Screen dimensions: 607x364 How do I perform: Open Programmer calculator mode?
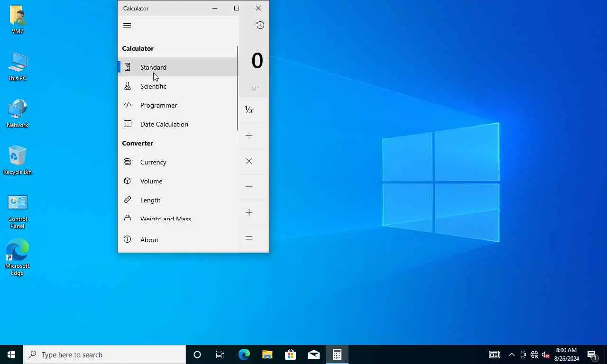177,105
